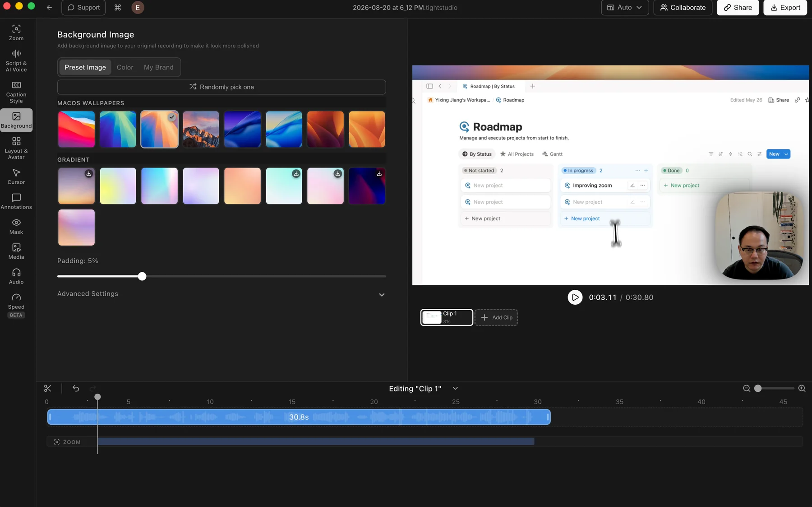Select the blue-pink gradient swatch
The width and height of the screenshot is (812, 507).
pyautogui.click(x=159, y=186)
